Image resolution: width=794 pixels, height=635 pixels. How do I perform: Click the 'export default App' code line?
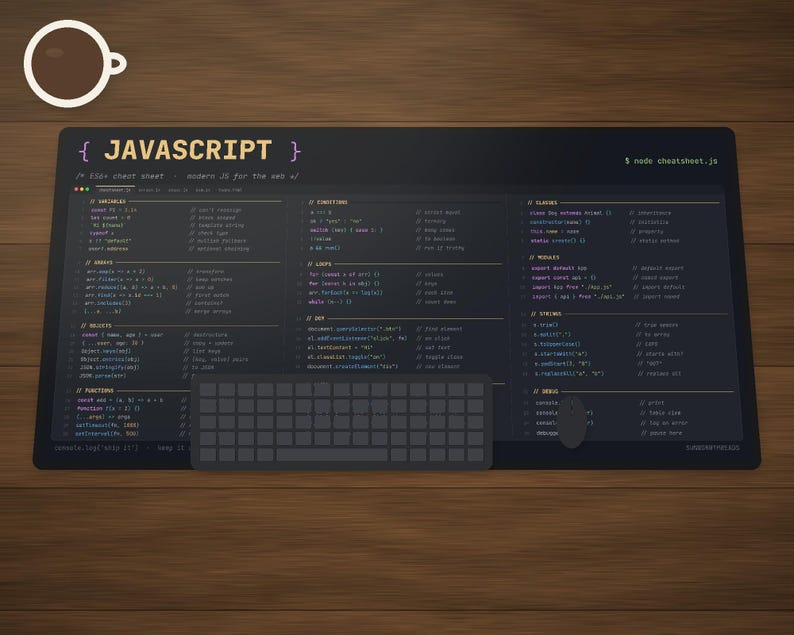[559, 268]
